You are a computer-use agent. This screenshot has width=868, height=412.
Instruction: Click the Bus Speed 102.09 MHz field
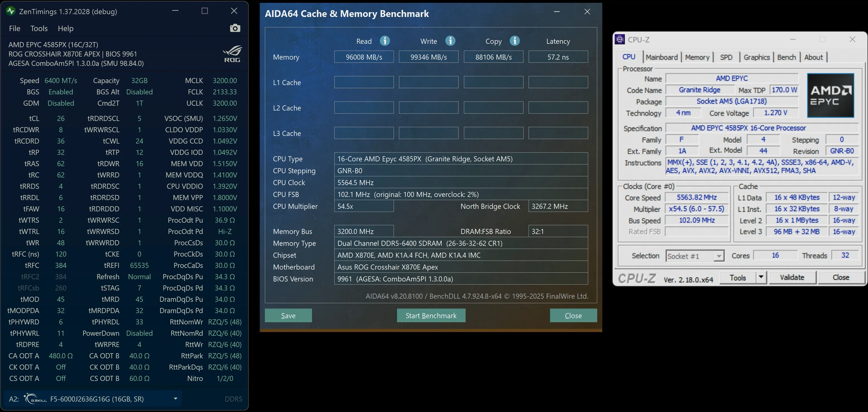pos(697,220)
